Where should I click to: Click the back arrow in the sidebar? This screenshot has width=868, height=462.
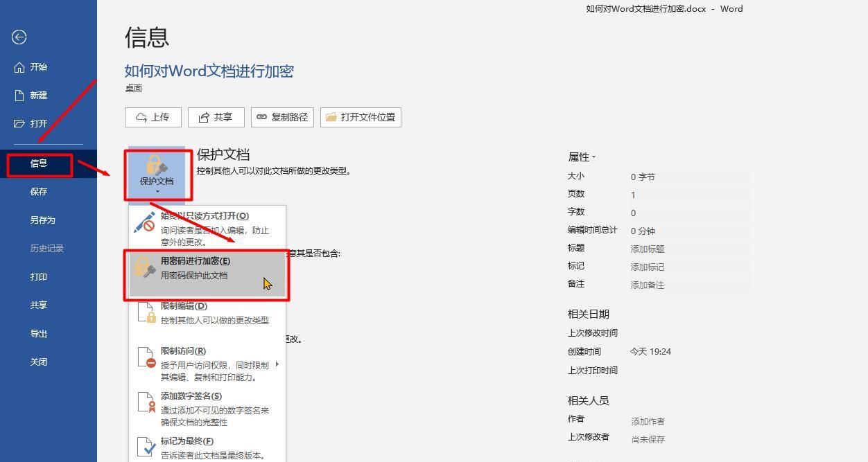tap(19, 37)
